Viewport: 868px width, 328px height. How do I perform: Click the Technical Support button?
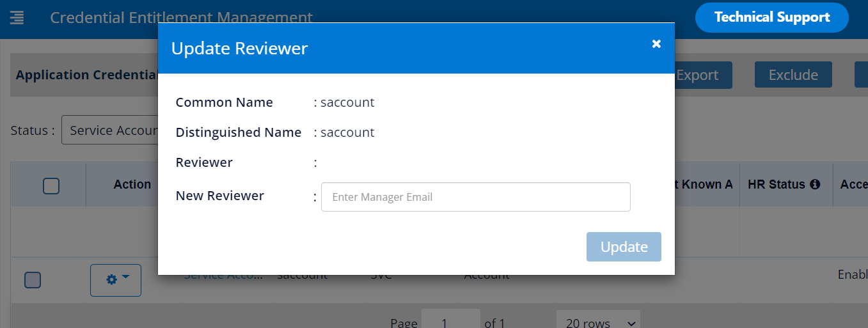[771, 17]
